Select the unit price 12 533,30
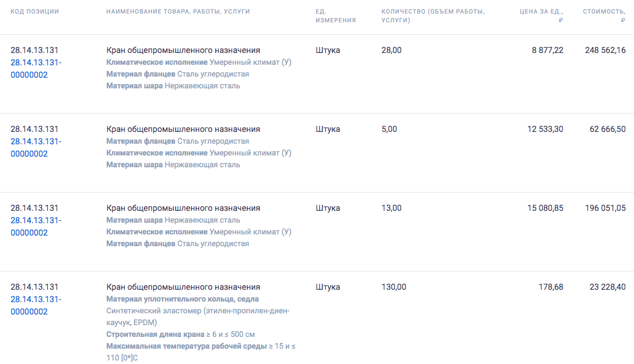 coord(545,129)
